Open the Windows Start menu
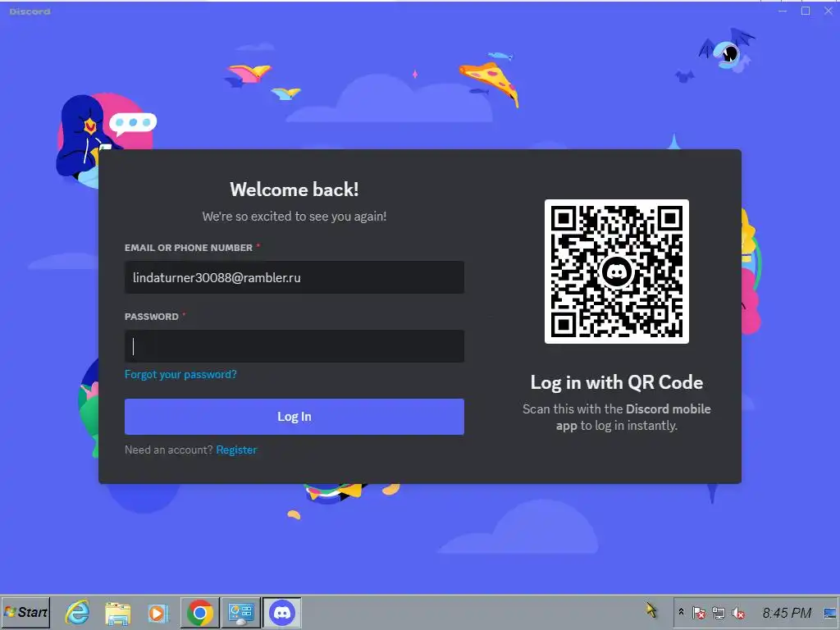This screenshot has height=630, width=840. (x=25, y=612)
